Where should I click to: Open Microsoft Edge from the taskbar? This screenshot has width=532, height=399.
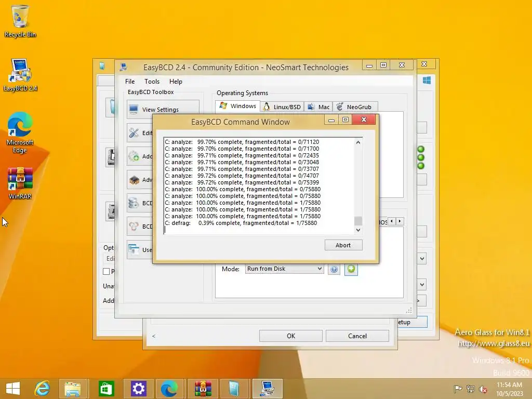(x=169, y=389)
